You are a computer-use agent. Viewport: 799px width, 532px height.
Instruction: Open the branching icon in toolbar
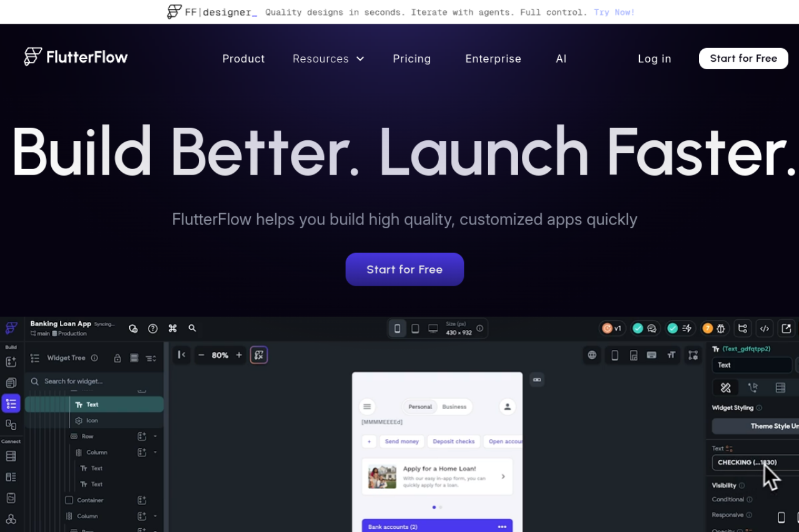(742, 328)
